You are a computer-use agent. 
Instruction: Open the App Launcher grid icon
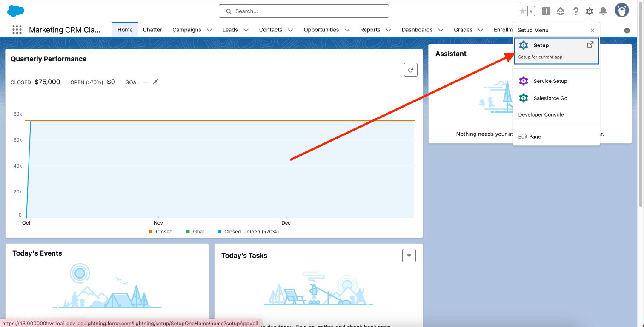click(17, 30)
